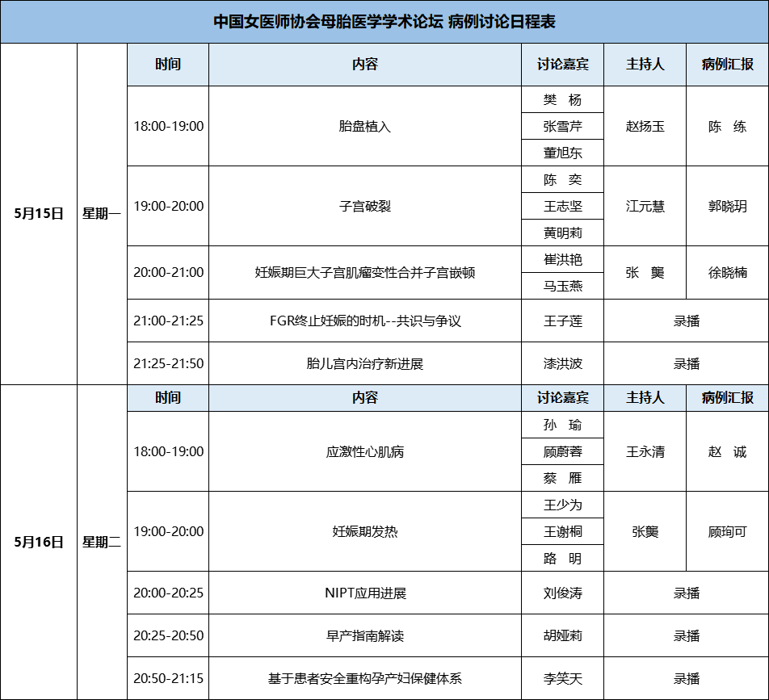The height and width of the screenshot is (700, 769).
Task: Select the 胎盘植入 topic cell
Action: click(365, 127)
